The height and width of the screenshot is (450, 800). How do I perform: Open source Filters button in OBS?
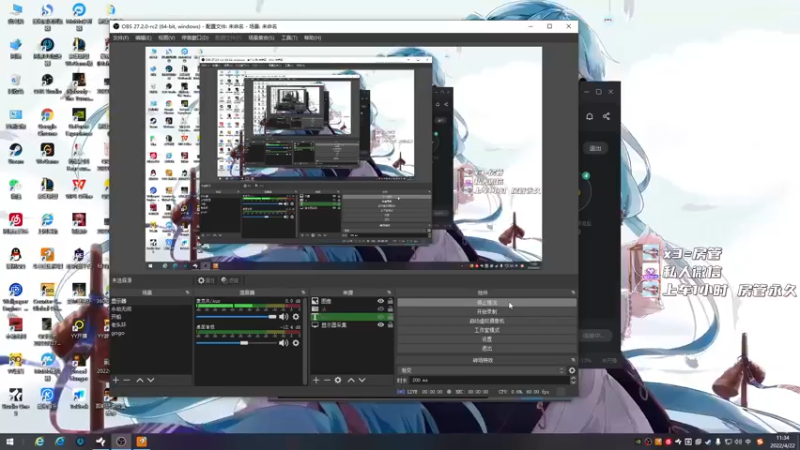tap(230, 280)
